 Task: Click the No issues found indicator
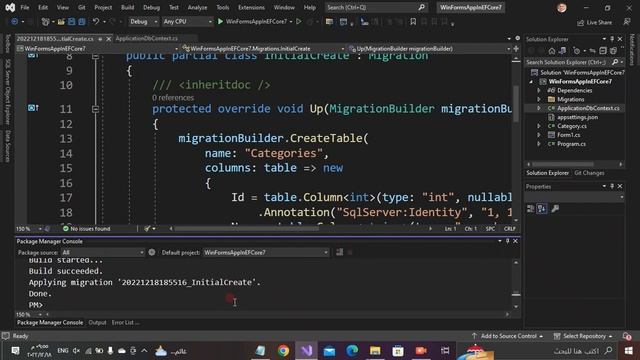pos(87,229)
